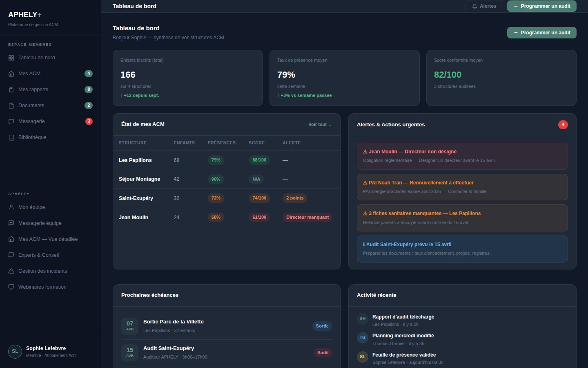Click Sophie Lefebvre's SL avatar
This screenshot has width=588, height=368.
[15, 351]
